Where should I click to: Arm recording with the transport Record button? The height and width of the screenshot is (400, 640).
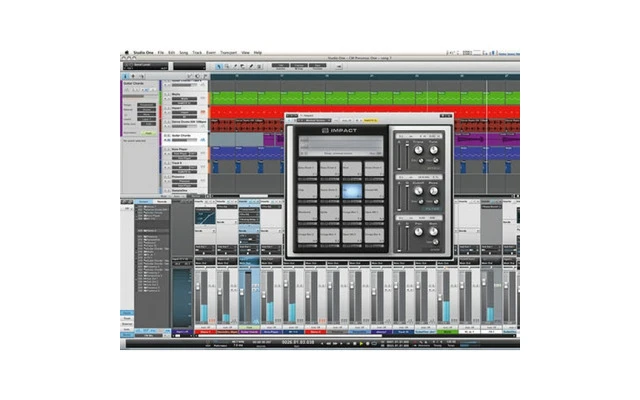pyautogui.click(x=367, y=344)
